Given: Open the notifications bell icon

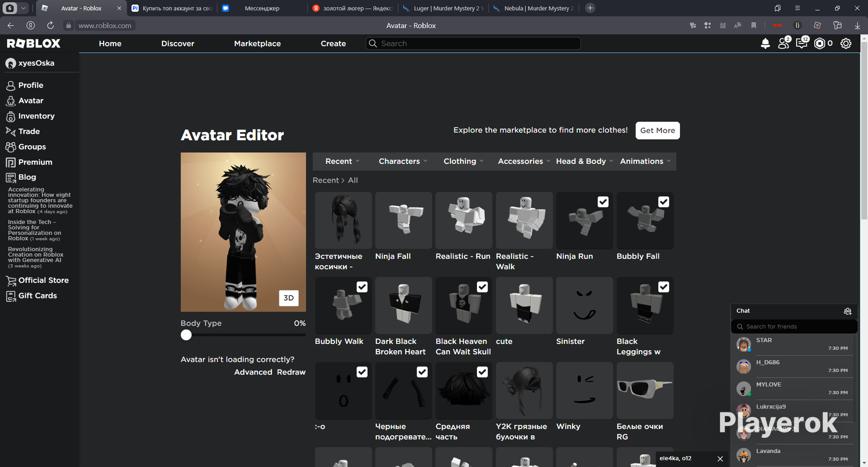Looking at the screenshot, I should coord(765,43).
